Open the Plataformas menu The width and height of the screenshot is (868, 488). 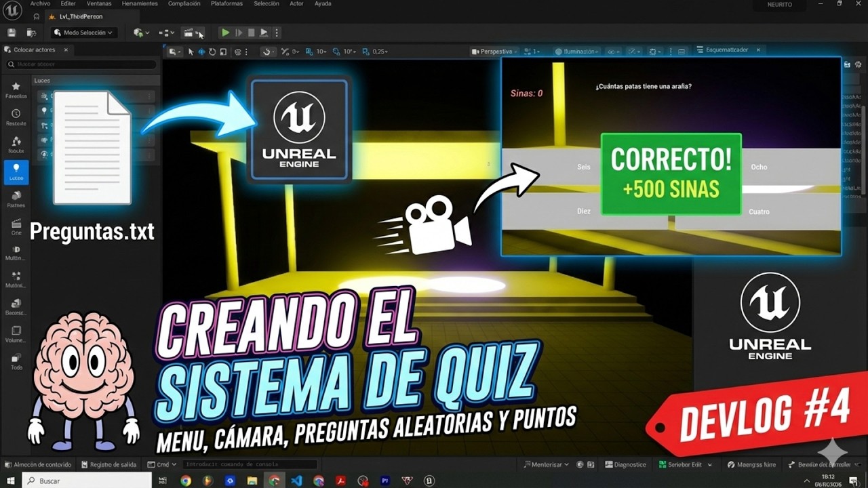[226, 3]
